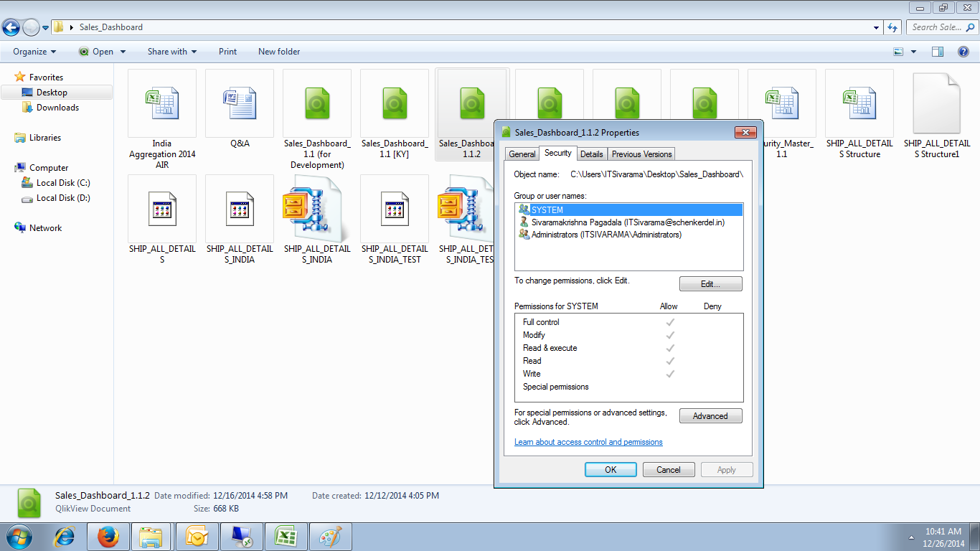
Task: Open the Windows Start menu
Action: point(18,537)
